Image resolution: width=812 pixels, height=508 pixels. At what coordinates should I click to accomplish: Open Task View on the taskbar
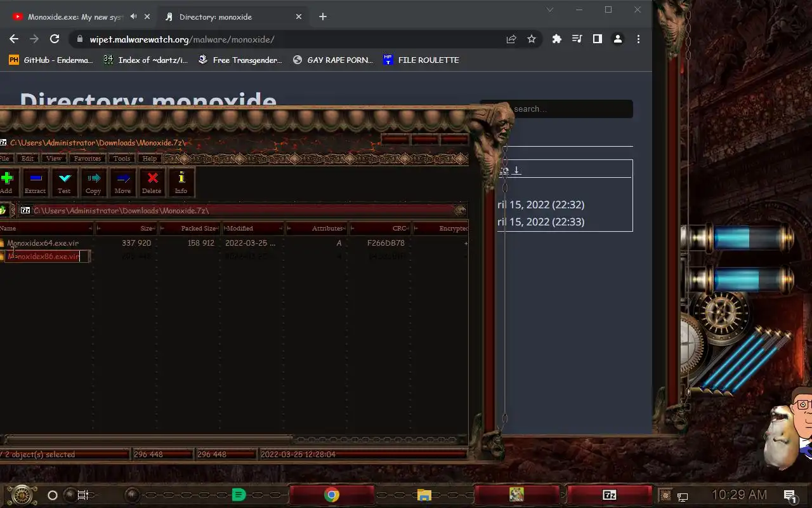[x=83, y=495]
